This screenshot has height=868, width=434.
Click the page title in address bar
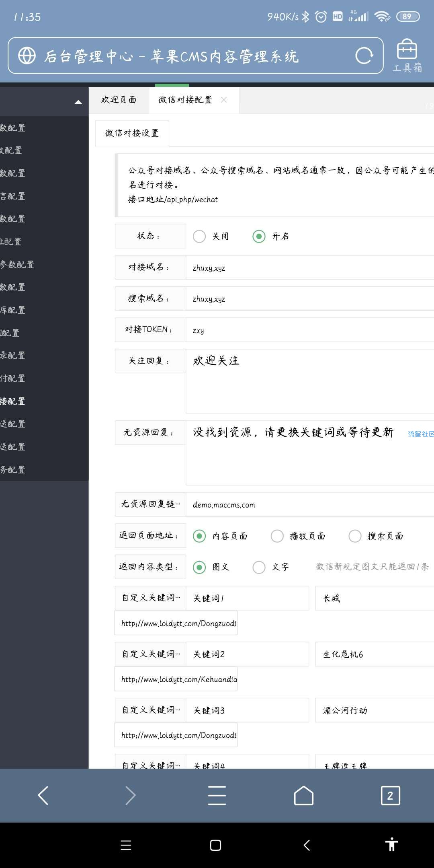tap(172, 56)
